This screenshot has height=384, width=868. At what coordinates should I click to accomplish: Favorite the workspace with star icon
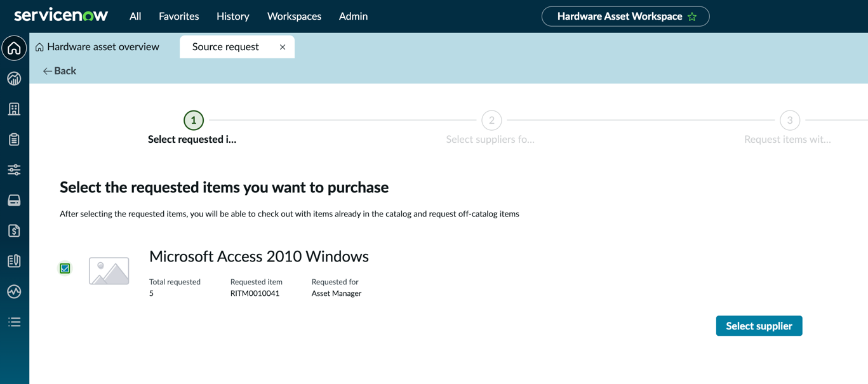[692, 17]
